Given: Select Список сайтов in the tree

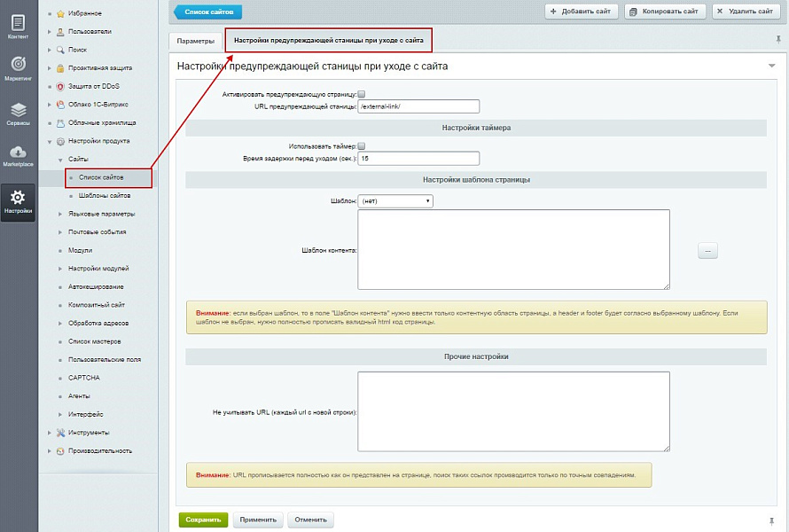Looking at the screenshot, I should (101, 177).
